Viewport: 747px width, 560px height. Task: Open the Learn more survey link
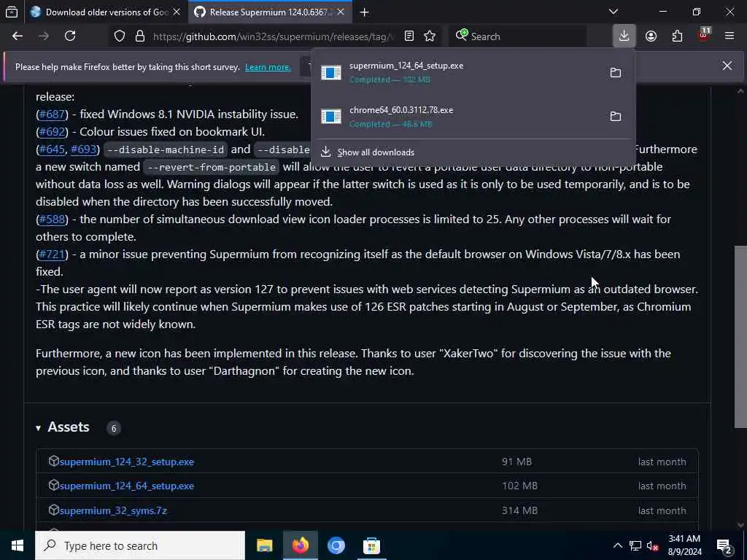point(268,67)
